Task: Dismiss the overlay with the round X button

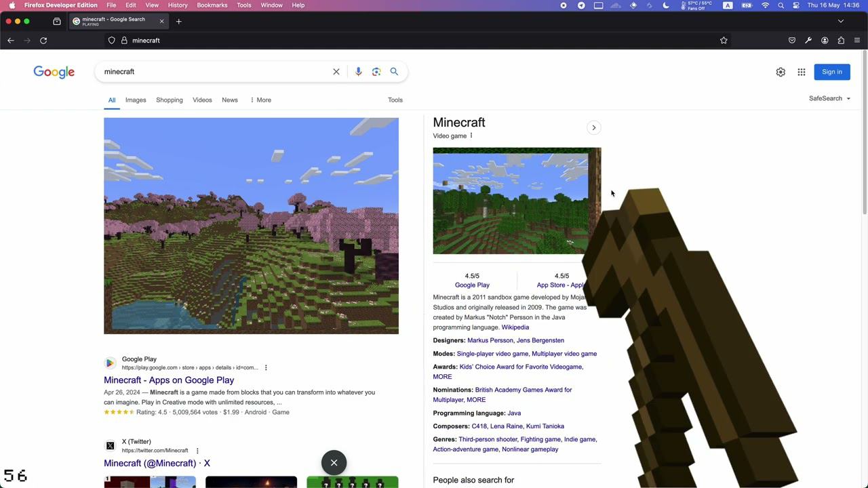Action: coord(334,463)
